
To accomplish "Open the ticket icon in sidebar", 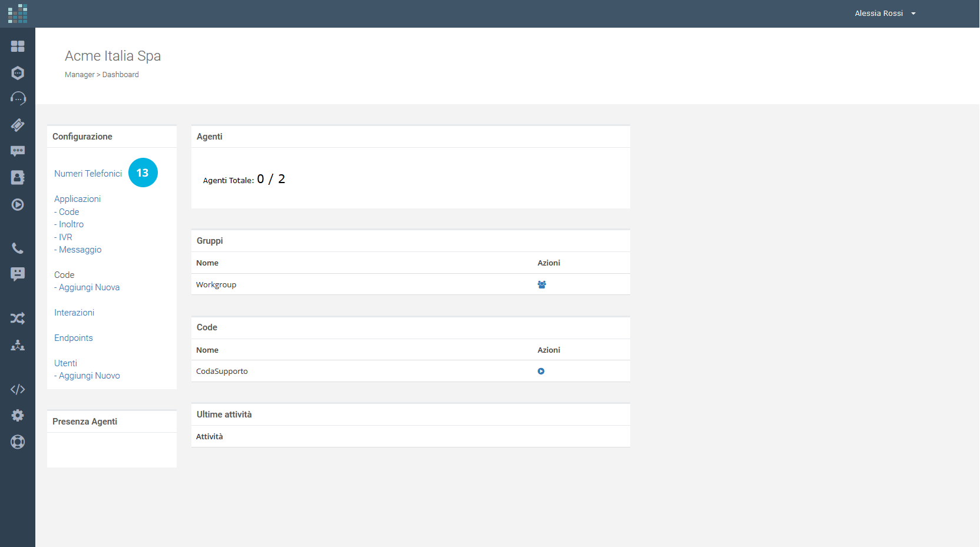I will 18,125.
